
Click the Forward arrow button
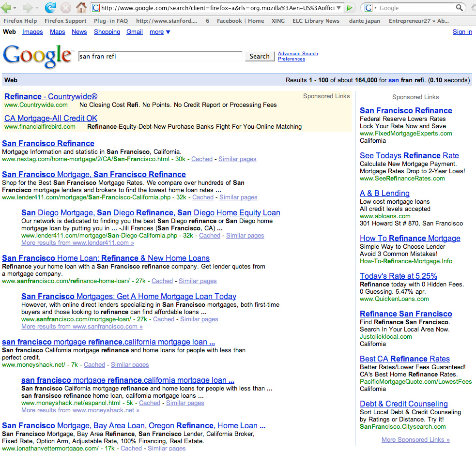click(x=28, y=8)
